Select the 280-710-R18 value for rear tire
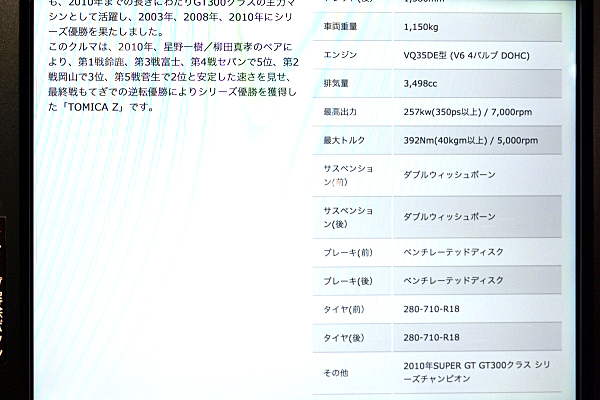The height and width of the screenshot is (400, 600). 431,338
